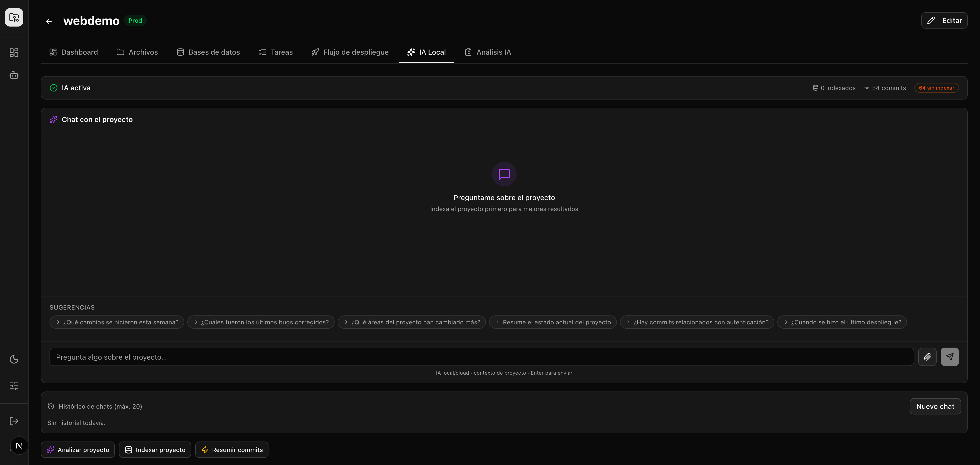Open settings sliders icon in sidebar

point(14,386)
